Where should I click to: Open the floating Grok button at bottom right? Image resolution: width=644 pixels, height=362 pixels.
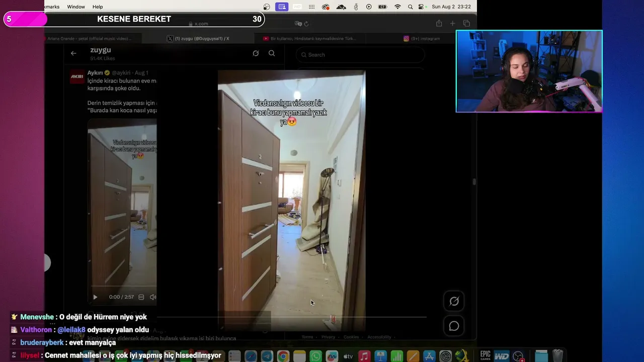454,301
